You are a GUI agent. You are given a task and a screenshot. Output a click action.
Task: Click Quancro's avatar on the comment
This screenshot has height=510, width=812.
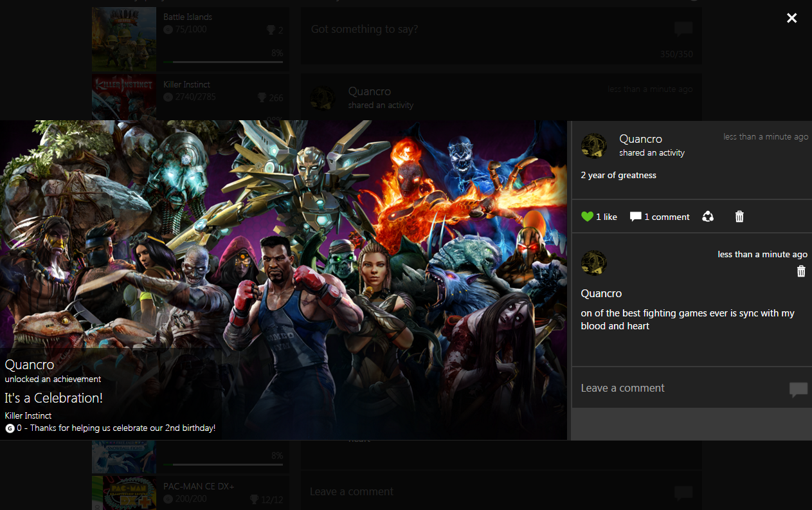(594, 263)
